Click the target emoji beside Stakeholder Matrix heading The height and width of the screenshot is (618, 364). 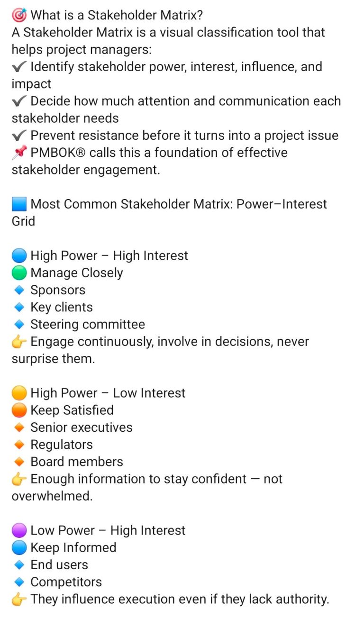pyautogui.click(x=19, y=15)
